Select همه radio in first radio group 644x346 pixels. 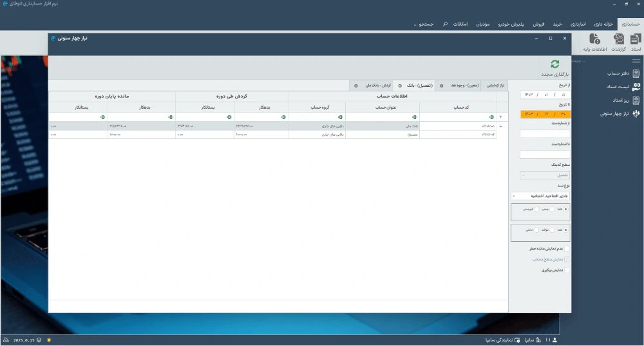coord(566,209)
